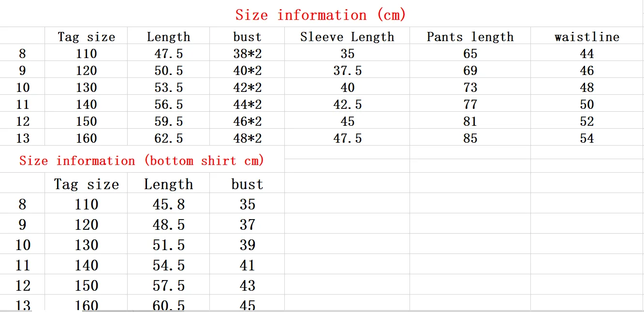Click the pants length value 81
644x312 pixels.
[470, 121]
